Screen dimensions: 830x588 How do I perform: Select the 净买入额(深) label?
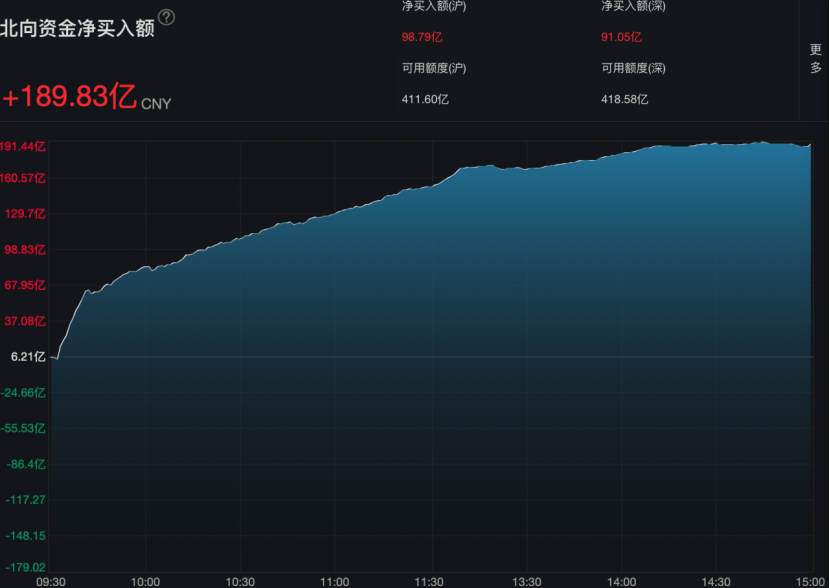point(633,6)
